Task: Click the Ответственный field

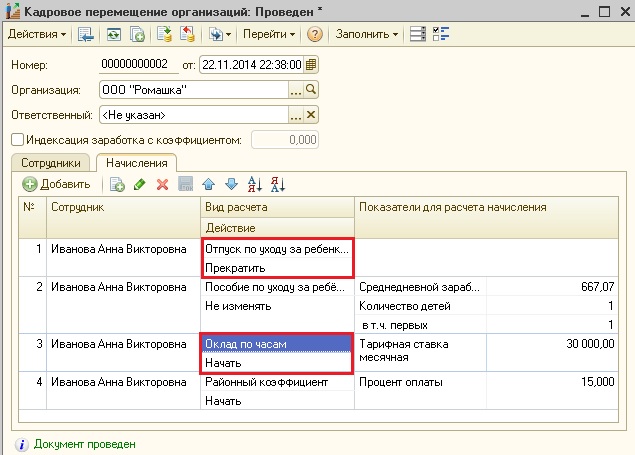Action: point(194,115)
